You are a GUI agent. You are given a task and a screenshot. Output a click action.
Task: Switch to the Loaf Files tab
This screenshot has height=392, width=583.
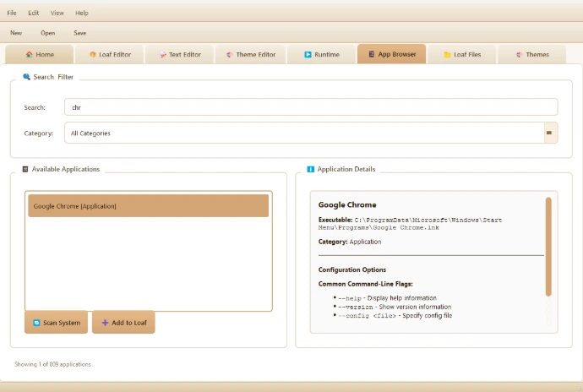(462, 54)
